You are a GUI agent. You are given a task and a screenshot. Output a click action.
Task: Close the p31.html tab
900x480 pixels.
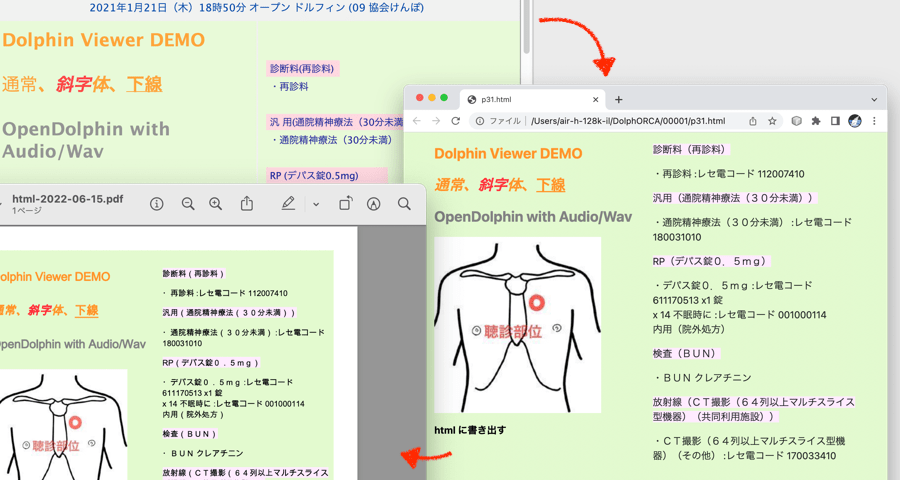coord(596,99)
